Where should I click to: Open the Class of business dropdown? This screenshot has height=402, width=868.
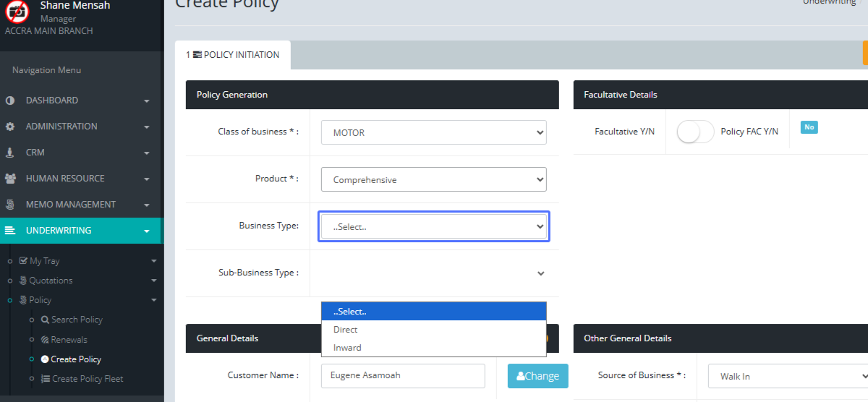[433, 132]
